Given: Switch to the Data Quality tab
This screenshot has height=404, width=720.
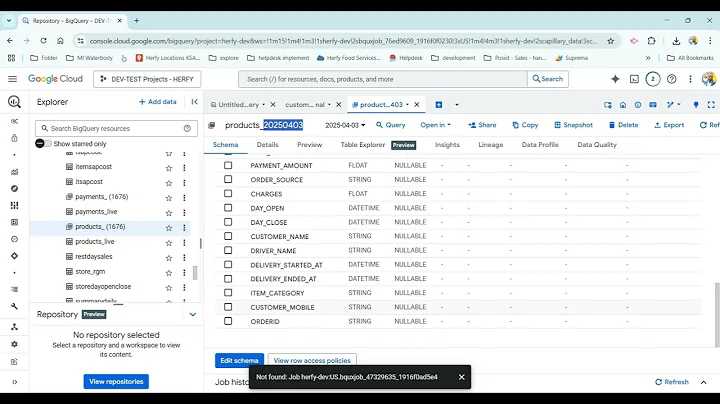Looking at the screenshot, I should pyautogui.click(x=597, y=145).
